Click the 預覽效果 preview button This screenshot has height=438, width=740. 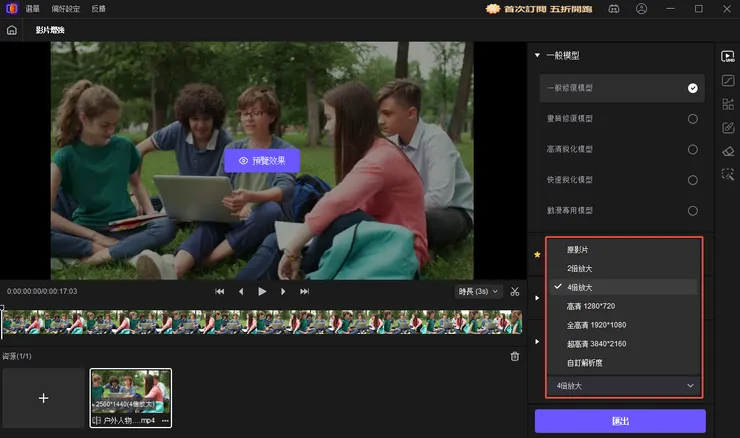coord(262,160)
